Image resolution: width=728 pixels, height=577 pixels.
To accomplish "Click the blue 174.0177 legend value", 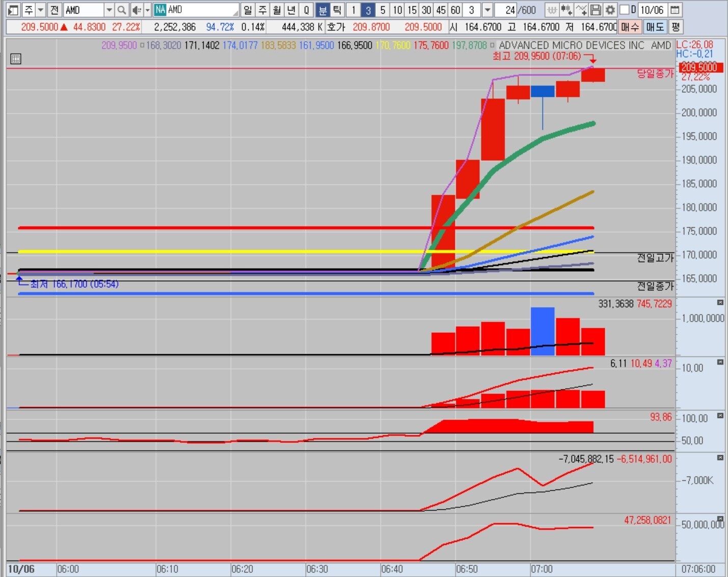I will 240,45.
